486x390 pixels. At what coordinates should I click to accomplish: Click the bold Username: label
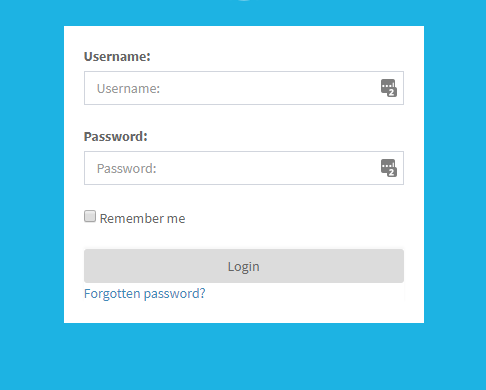pyautogui.click(x=117, y=57)
